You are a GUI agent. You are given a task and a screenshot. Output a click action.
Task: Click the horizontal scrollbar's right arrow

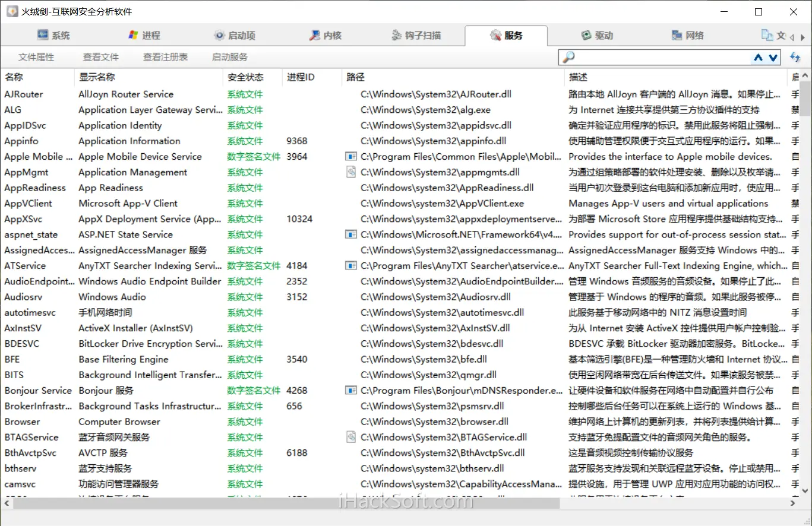[x=793, y=503]
